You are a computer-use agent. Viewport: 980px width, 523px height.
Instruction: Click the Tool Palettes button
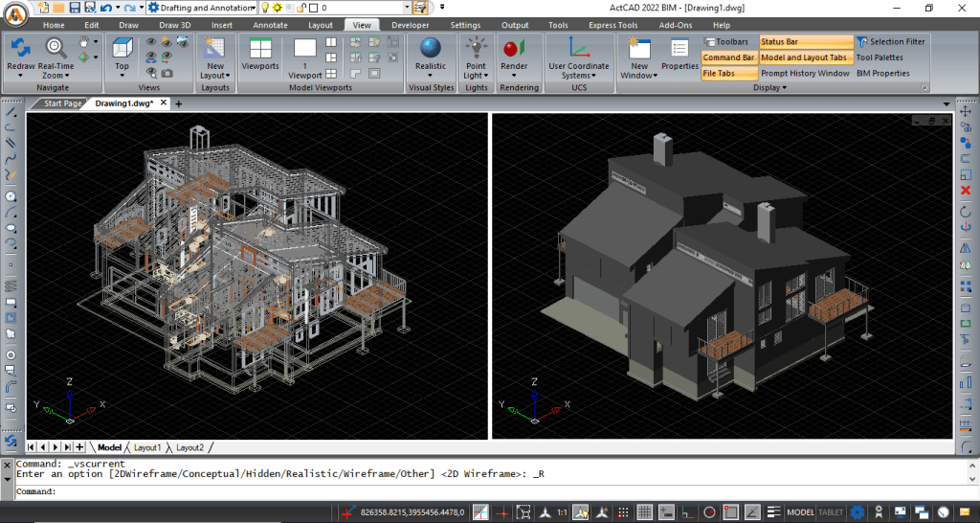[879, 57]
